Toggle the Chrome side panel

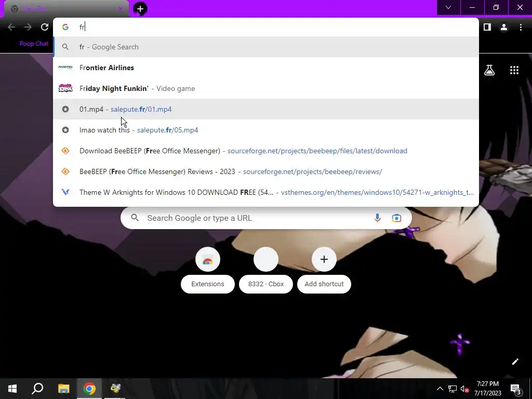pyautogui.click(x=487, y=27)
